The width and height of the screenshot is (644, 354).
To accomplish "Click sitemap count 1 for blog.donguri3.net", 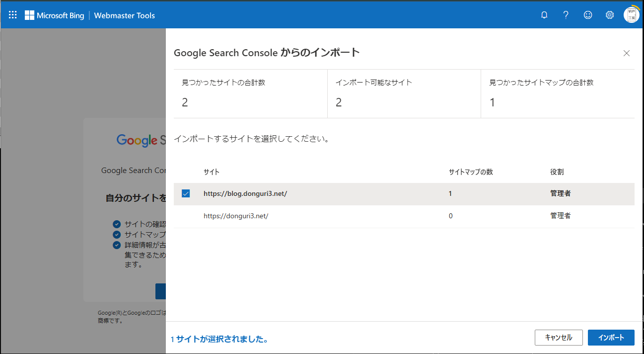I will (450, 193).
